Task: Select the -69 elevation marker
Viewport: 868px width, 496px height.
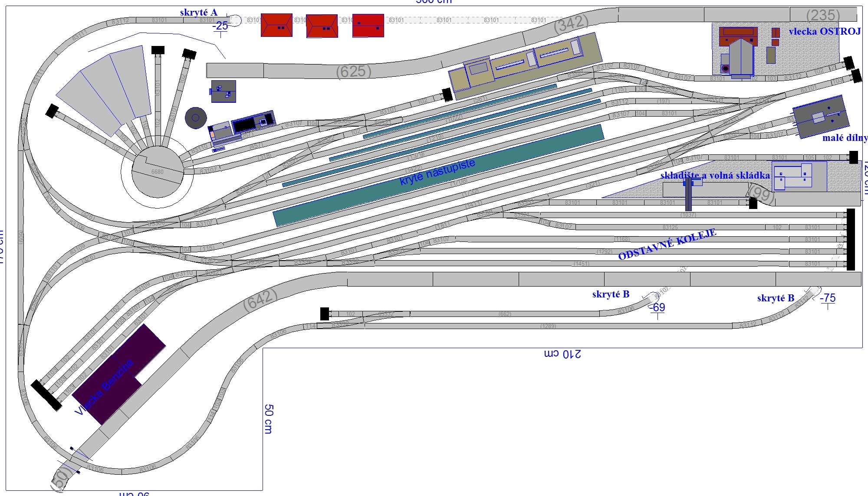Action: pyautogui.click(x=658, y=307)
